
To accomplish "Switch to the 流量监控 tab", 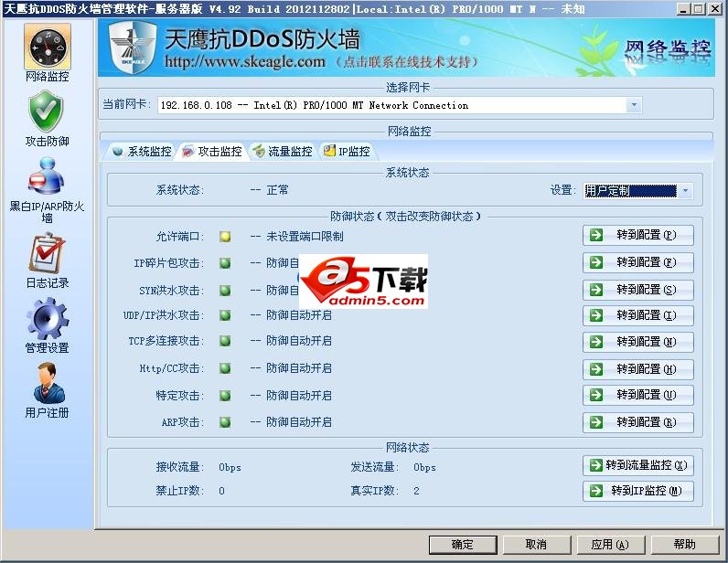I will (x=283, y=152).
